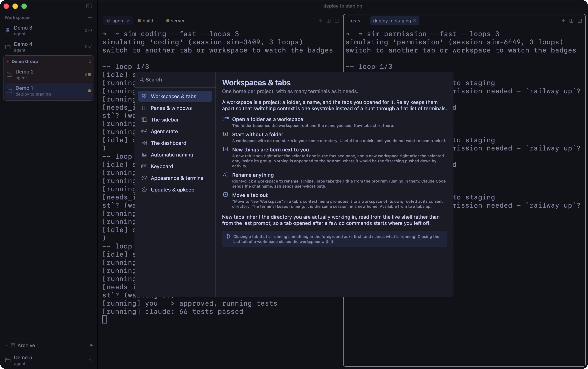Switch to the build tab
The image size is (588, 369).
146,21
